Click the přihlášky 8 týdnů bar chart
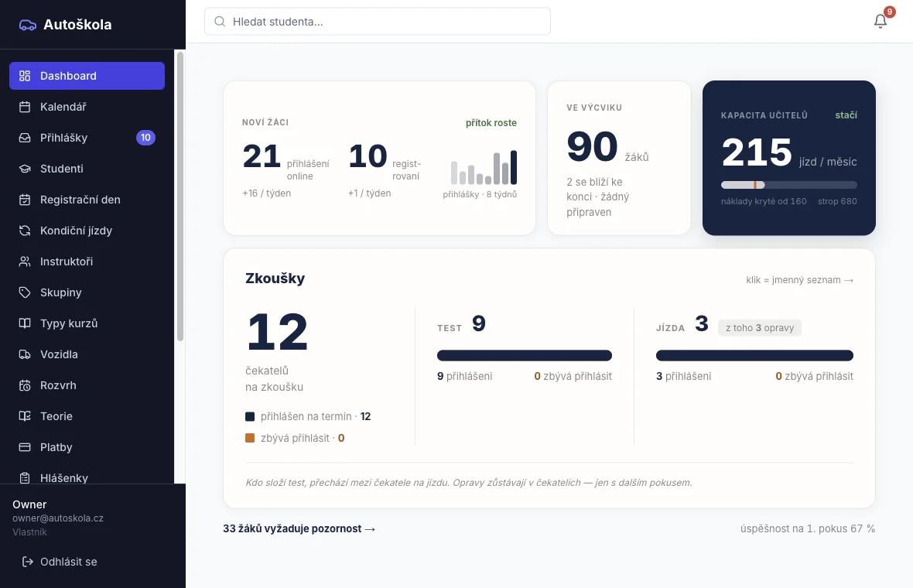913x588 pixels. [x=484, y=167]
